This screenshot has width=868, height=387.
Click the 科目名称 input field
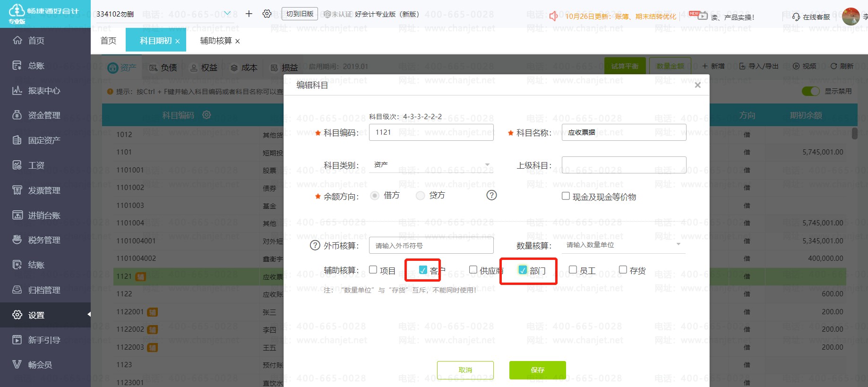tap(624, 132)
